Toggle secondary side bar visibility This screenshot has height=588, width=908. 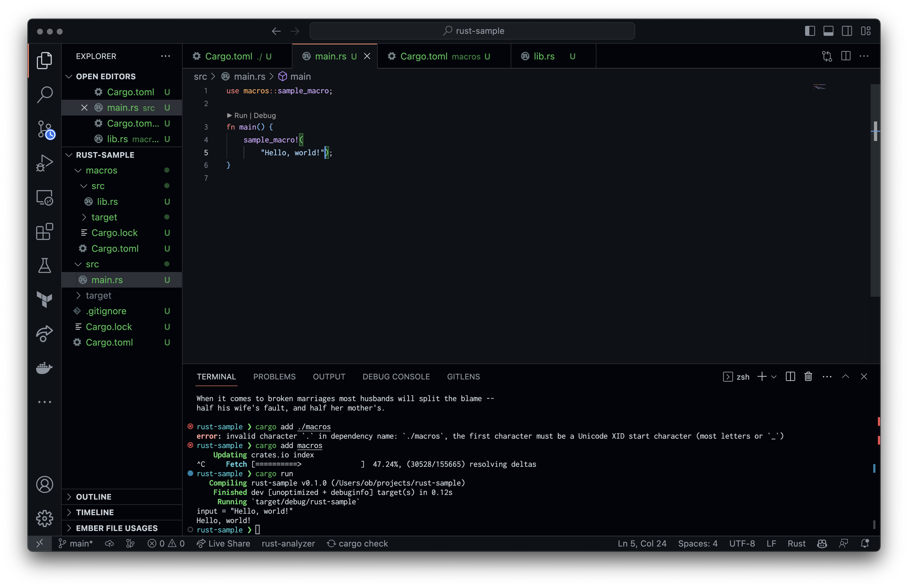pyautogui.click(x=847, y=31)
